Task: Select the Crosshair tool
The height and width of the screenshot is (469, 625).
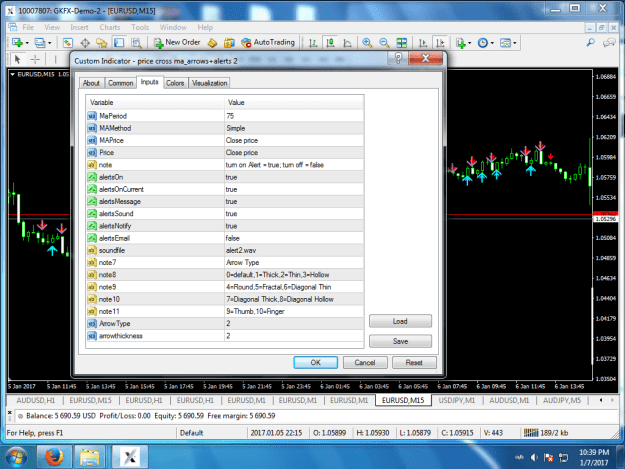Action: (x=35, y=59)
